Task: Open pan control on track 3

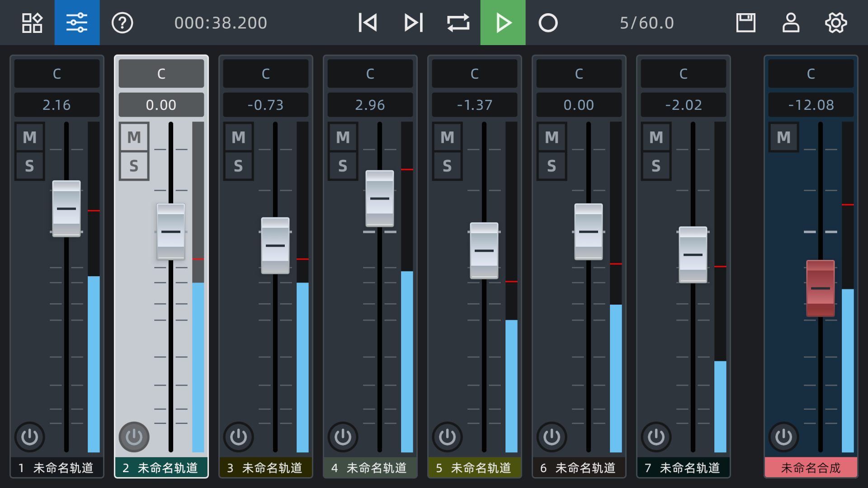Action: 265,74
